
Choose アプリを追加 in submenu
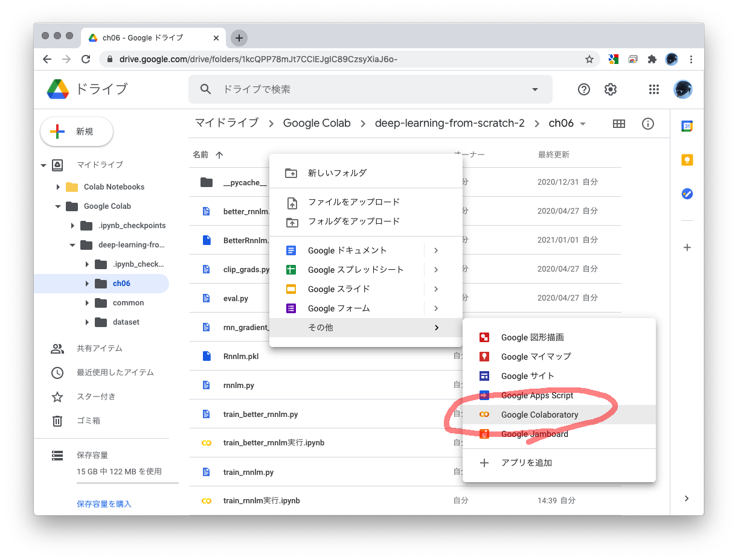pos(559,463)
